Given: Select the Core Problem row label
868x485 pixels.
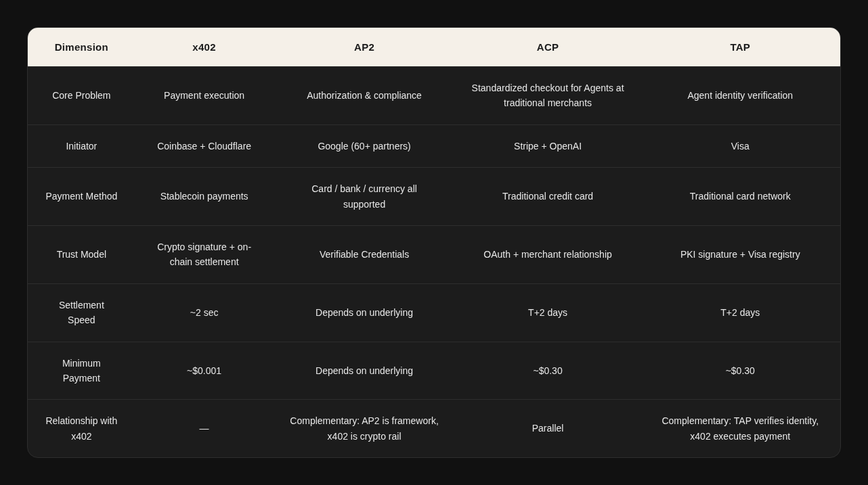Looking at the screenshot, I should pos(81,95).
